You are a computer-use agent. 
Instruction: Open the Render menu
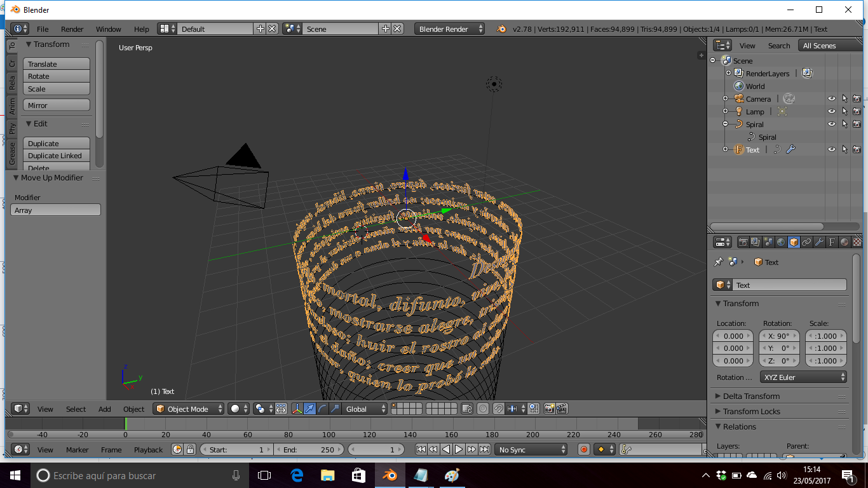pyautogui.click(x=72, y=29)
